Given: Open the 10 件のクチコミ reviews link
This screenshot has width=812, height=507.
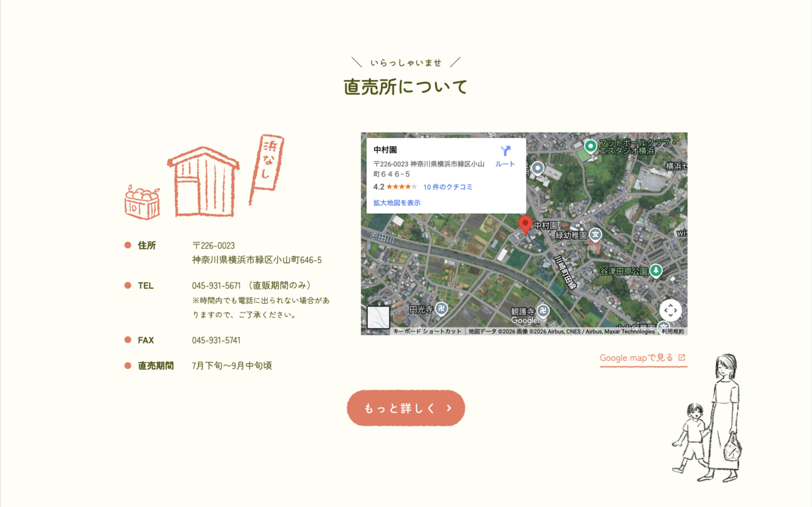Looking at the screenshot, I should (x=447, y=187).
